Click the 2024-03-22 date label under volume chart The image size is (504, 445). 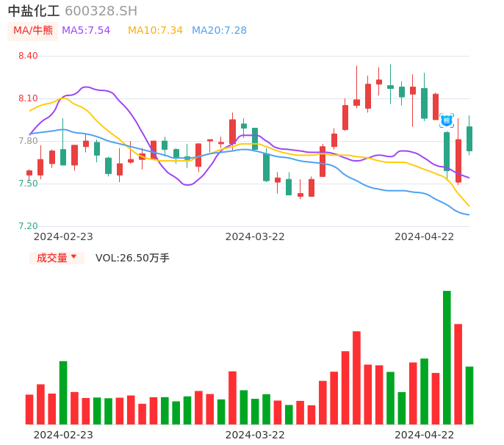[254, 435]
